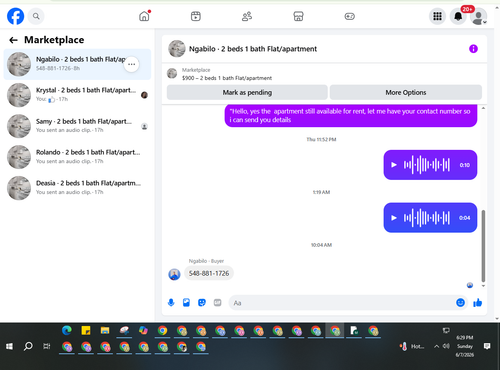The width and height of the screenshot is (500, 370).
Task: Open conversation header Ngabilo profile picture
Action: pyautogui.click(x=177, y=49)
